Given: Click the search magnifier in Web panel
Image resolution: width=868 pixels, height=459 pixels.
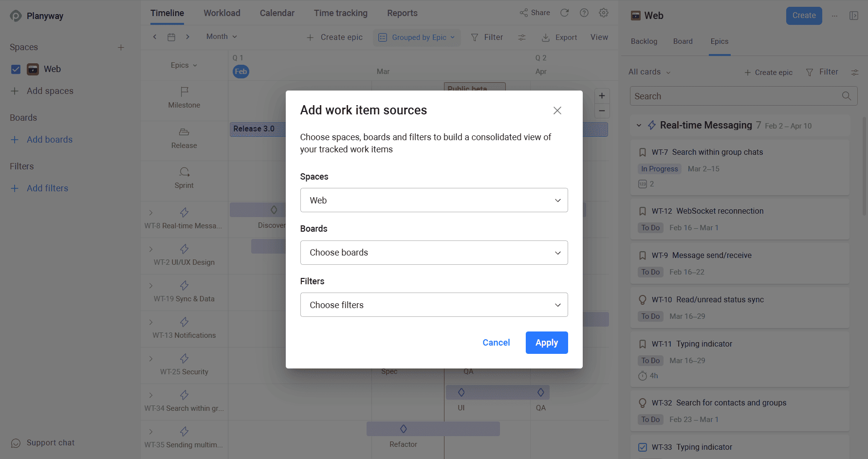Looking at the screenshot, I should click(x=847, y=96).
